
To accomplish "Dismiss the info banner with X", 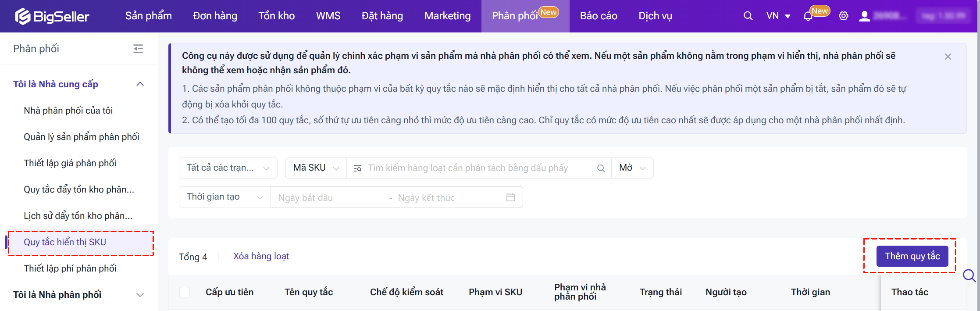I will (948, 57).
